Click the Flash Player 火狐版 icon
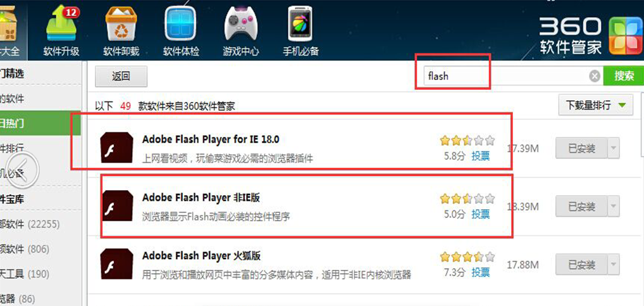The image size is (644, 306). pos(116,264)
